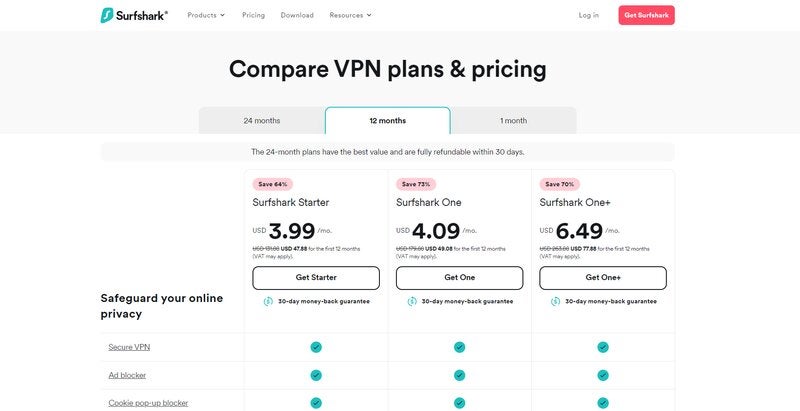
Task: Open the Pricing menu item
Action: coord(253,15)
